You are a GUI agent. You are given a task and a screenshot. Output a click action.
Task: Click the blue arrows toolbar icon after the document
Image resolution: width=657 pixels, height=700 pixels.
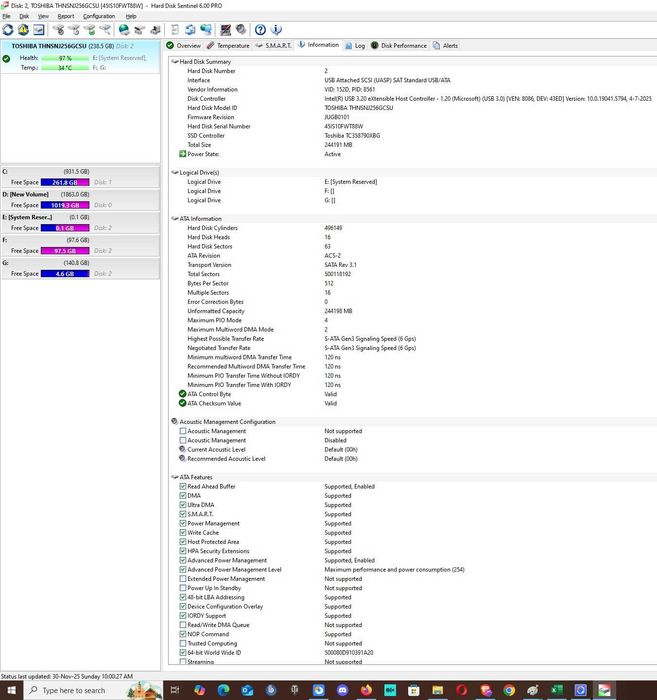click(190, 30)
